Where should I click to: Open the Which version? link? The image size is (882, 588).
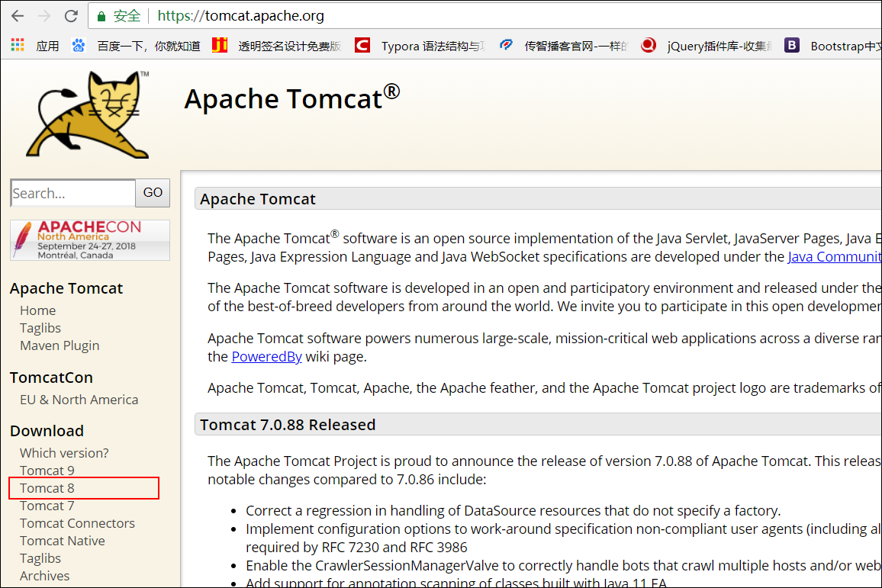coord(64,452)
